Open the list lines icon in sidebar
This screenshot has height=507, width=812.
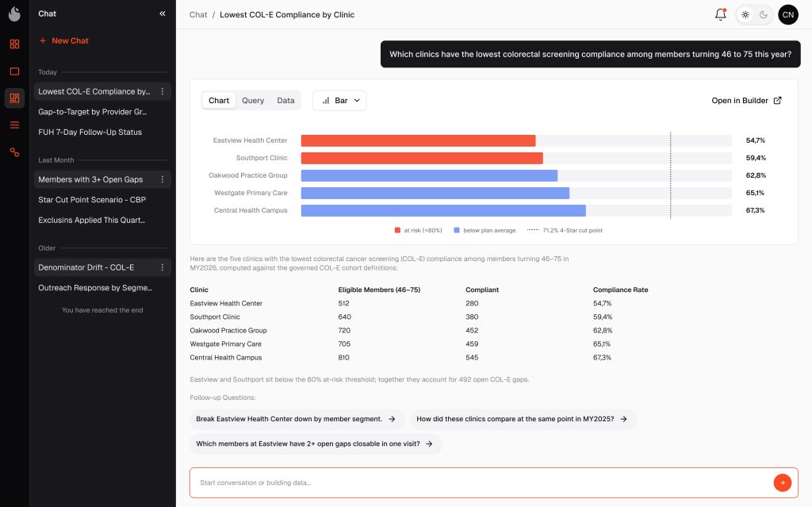pos(14,125)
